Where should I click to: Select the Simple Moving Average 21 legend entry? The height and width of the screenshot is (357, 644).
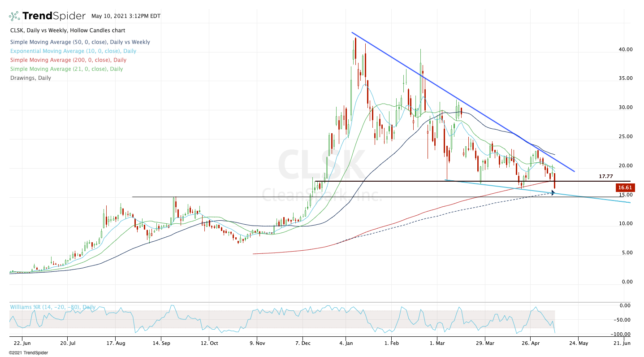[66, 69]
